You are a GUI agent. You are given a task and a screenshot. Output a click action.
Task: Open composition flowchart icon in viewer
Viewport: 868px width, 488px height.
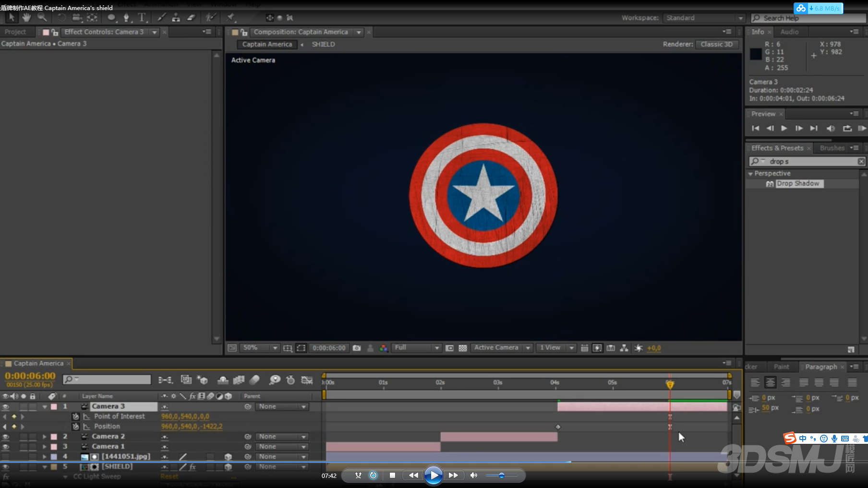click(624, 348)
